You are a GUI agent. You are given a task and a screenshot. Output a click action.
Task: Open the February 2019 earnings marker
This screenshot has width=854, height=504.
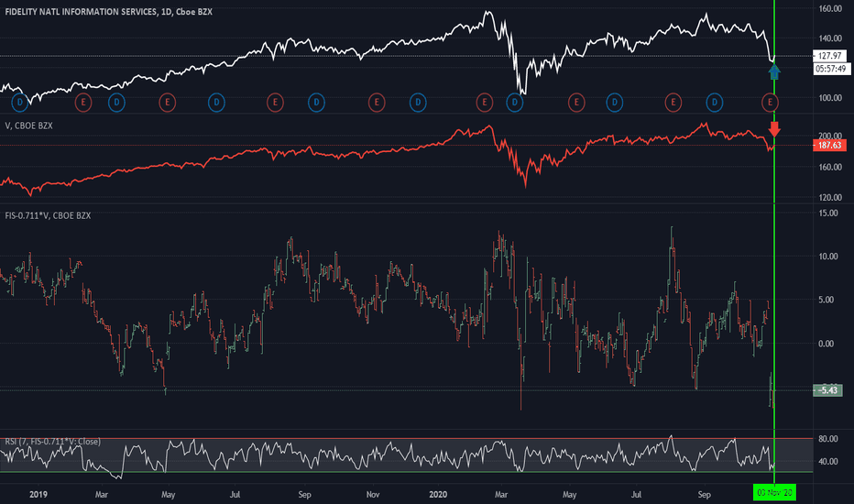[x=82, y=102]
